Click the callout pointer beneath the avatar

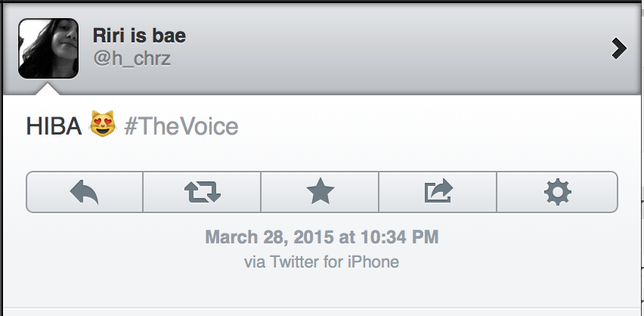[48, 88]
